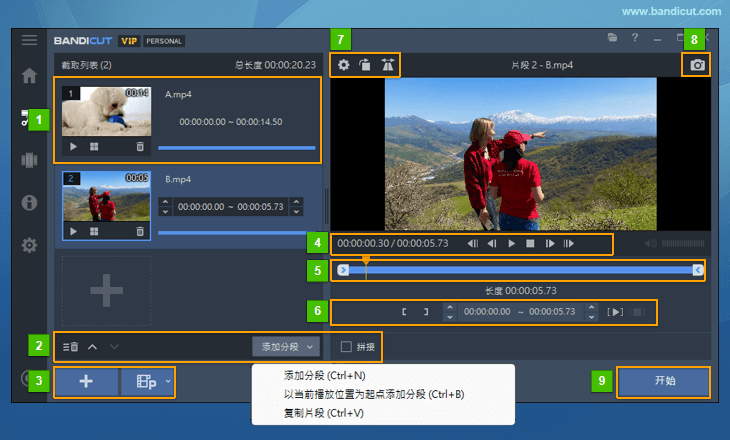Click the flip/mirror video icon

point(387,65)
